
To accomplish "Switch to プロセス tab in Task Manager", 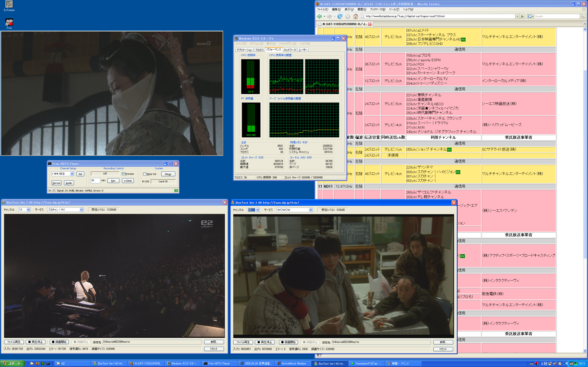I will 259,50.
